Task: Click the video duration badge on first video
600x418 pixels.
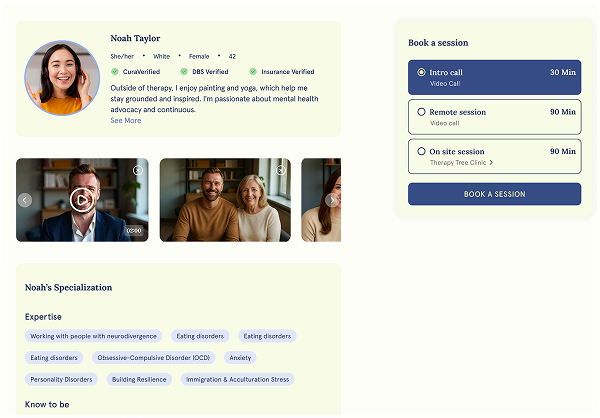Action: click(x=134, y=231)
